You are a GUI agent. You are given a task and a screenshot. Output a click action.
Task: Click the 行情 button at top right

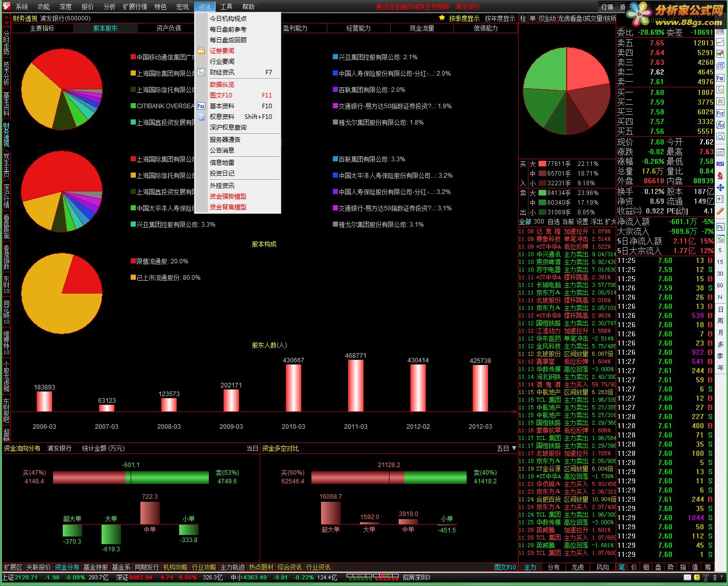[x=608, y=7]
